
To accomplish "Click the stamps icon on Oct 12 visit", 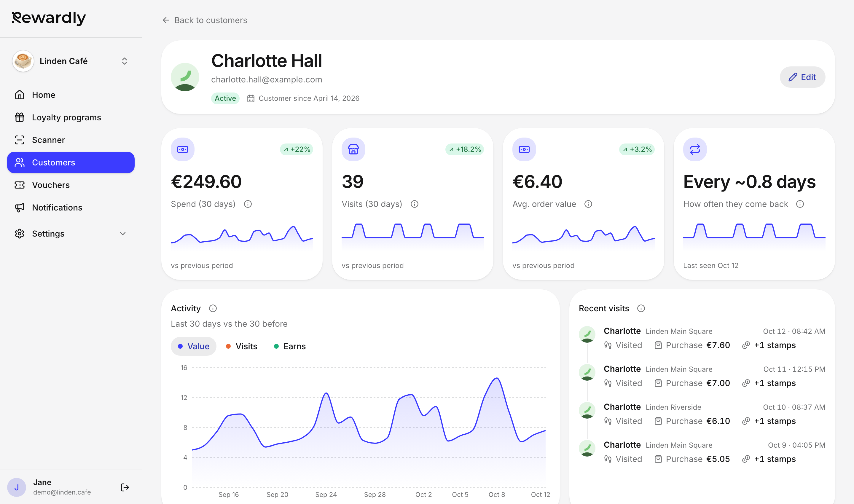I will pos(746,345).
